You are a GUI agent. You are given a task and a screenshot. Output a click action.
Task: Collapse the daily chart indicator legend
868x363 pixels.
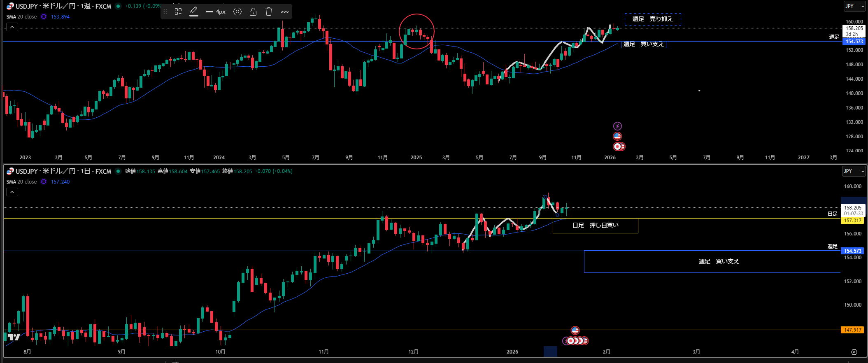tap(12, 192)
